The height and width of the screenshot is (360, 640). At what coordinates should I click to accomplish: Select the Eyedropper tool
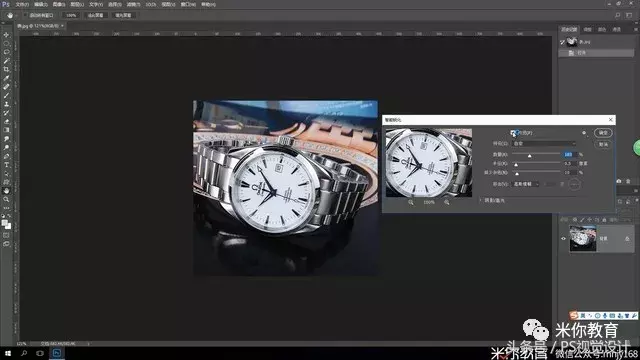7,78
